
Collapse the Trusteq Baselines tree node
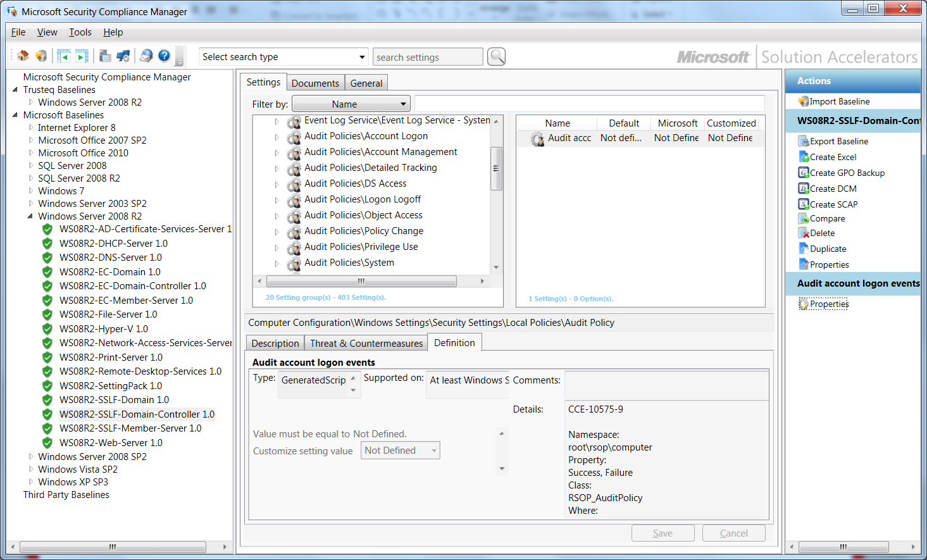click(15, 90)
